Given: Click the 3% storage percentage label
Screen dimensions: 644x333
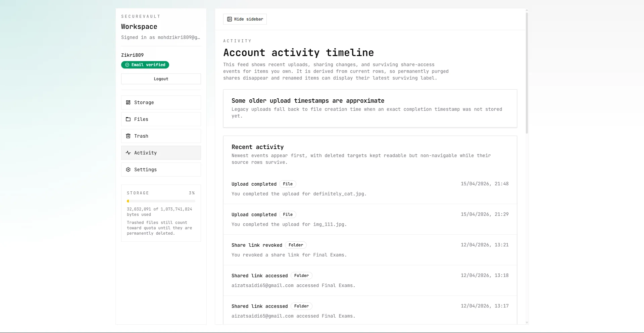Looking at the screenshot, I should coord(192,193).
